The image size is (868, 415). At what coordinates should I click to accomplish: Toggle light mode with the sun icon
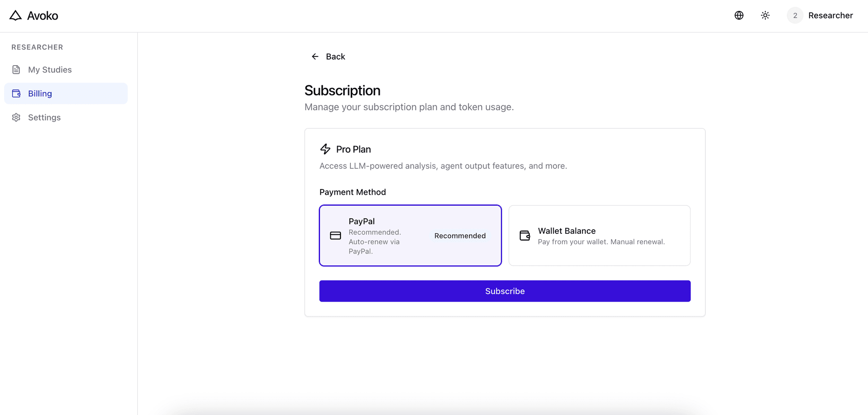765,15
